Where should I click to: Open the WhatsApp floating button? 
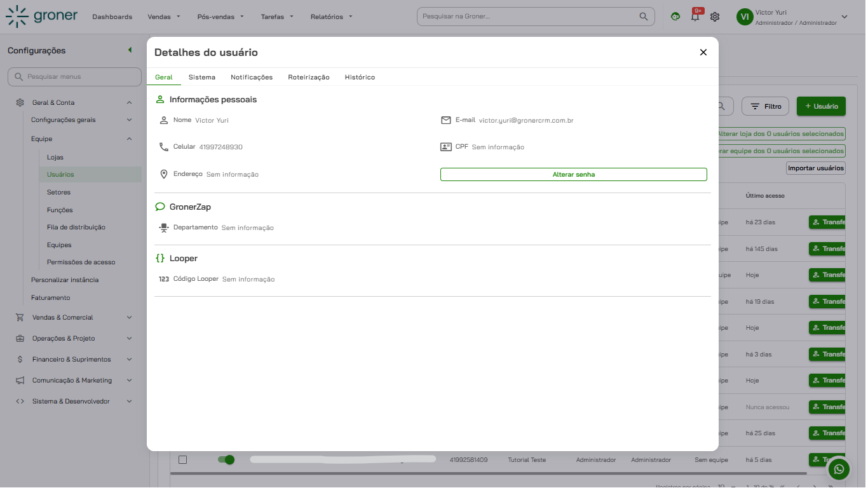coord(839,469)
